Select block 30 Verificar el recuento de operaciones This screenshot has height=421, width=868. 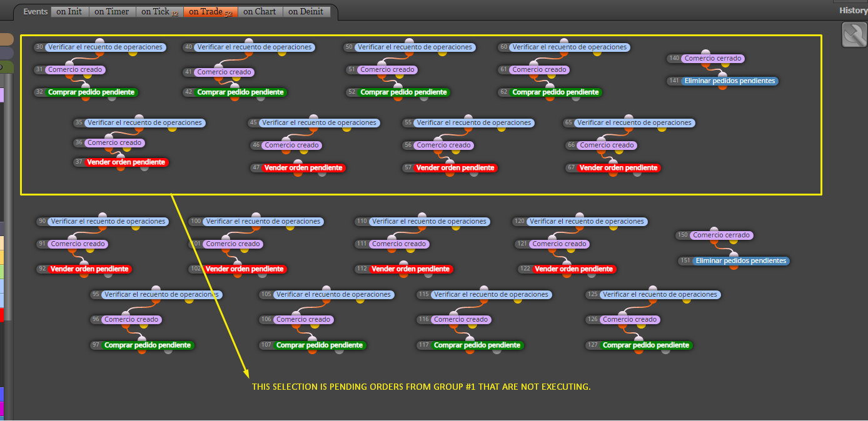(100, 47)
